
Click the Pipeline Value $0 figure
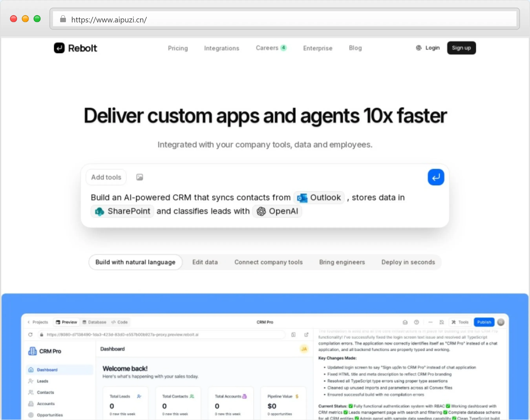272,406
